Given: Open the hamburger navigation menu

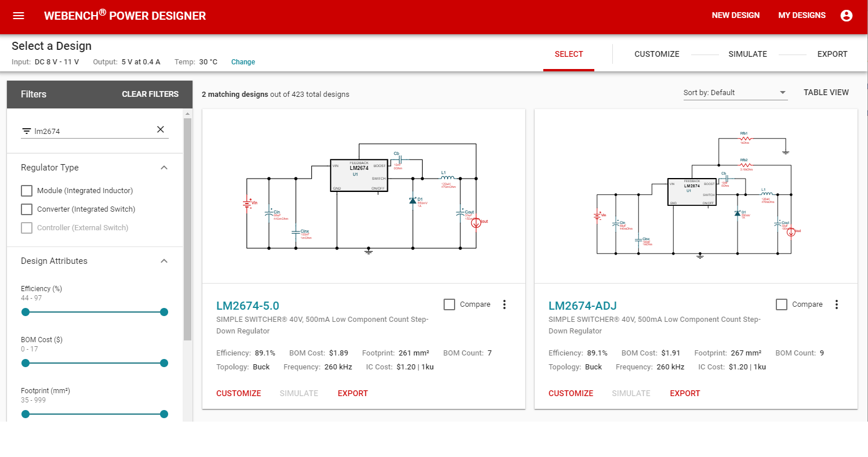Looking at the screenshot, I should tap(19, 16).
